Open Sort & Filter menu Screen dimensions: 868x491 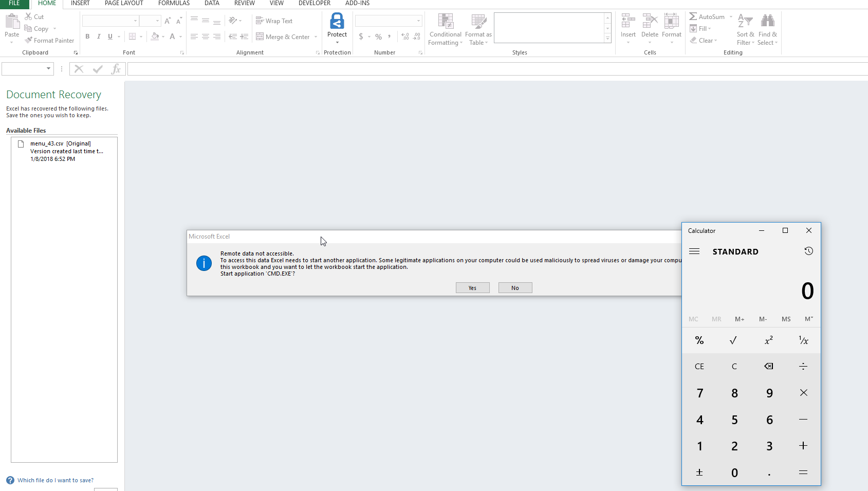[x=745, y=29]
